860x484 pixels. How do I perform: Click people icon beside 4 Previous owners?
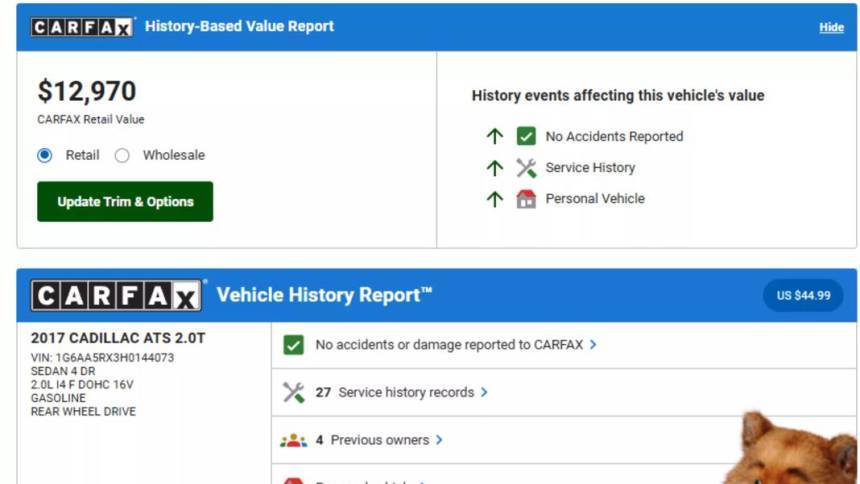[293, 440]
